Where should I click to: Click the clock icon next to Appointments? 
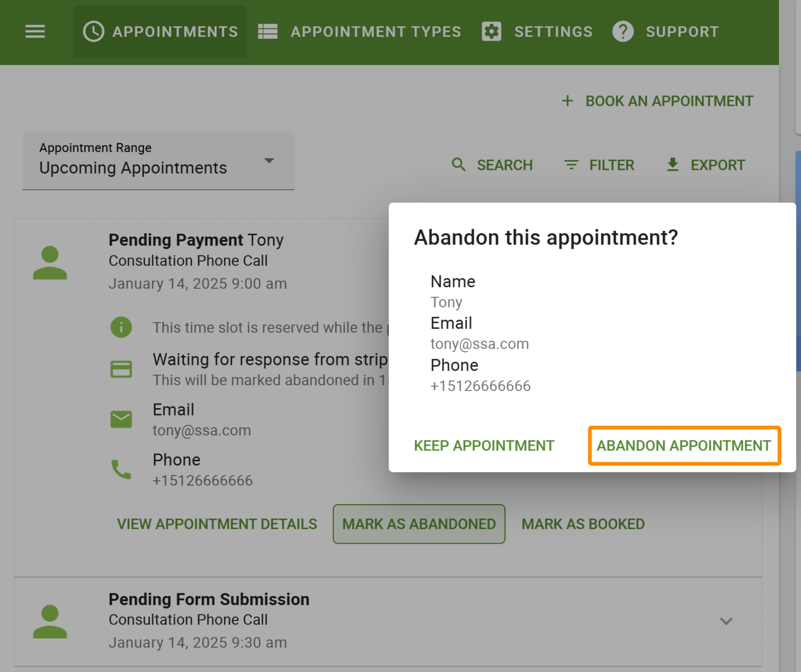point(93,31)
